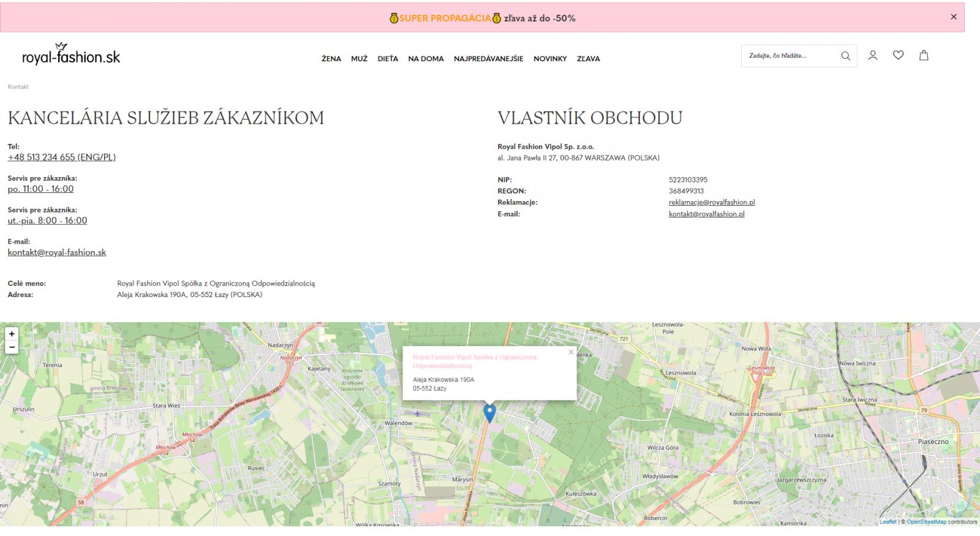Zoom out on the map
This screenshot has width=980, height=536.
[x=12, y=347]
